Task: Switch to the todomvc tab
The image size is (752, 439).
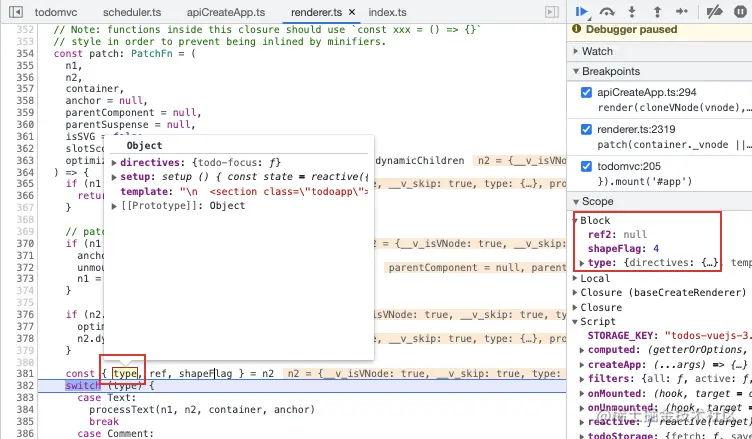Action: coord(56,12)
